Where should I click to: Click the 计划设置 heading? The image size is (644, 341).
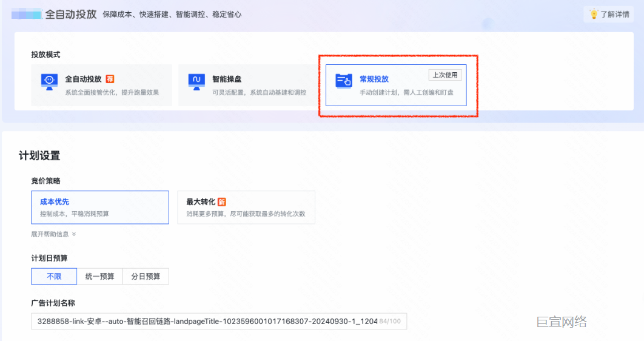click(39, 156)
